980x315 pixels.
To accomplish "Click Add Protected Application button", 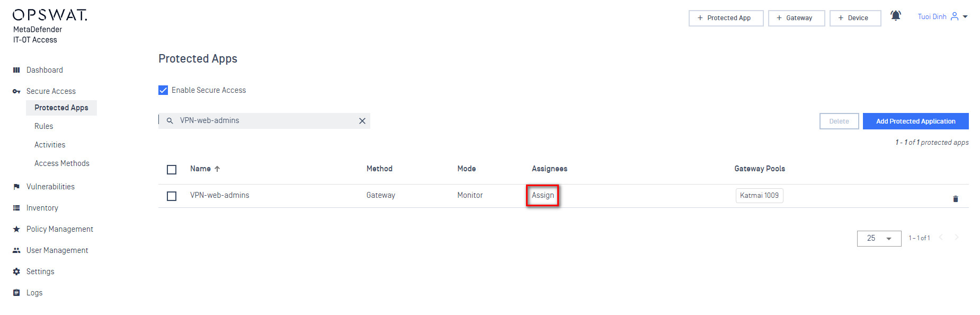I will click(915, 121).
